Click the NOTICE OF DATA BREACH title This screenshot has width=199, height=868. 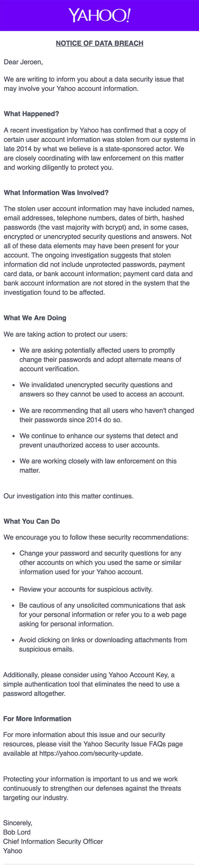[x=99, y=43]
